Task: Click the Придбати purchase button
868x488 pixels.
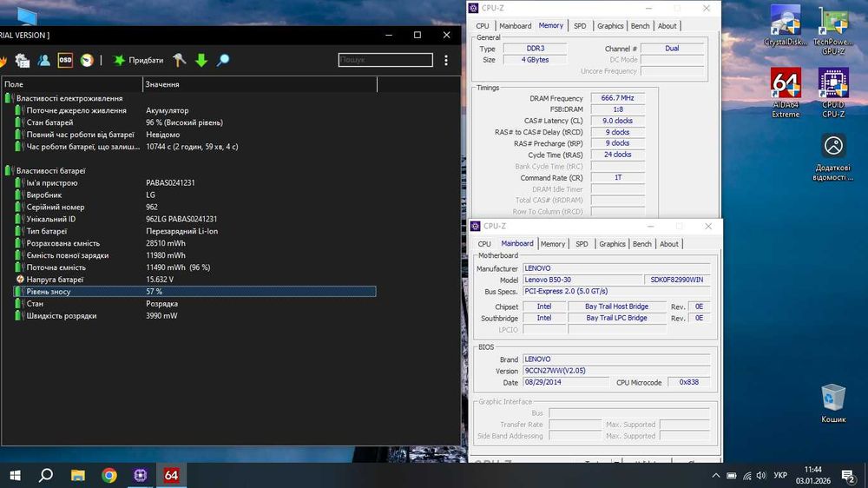Action: (138, 61)
